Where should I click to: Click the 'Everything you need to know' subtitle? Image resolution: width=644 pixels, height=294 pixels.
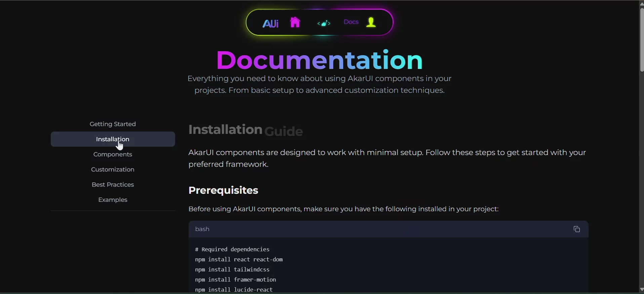click(x=319, y=84)
